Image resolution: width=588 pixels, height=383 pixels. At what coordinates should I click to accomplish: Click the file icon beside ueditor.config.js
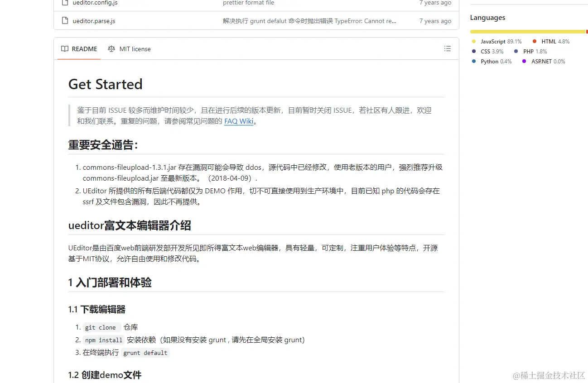(x=65, y=3)
